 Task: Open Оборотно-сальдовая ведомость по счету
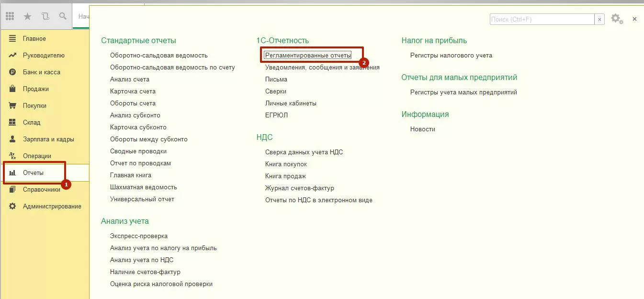tap(172, 67)
